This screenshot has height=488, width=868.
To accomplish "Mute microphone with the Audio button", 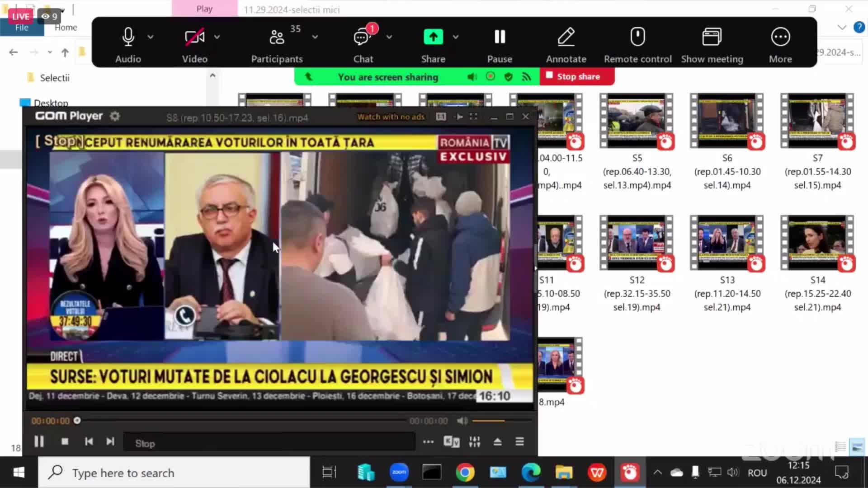I will [128, 45].
